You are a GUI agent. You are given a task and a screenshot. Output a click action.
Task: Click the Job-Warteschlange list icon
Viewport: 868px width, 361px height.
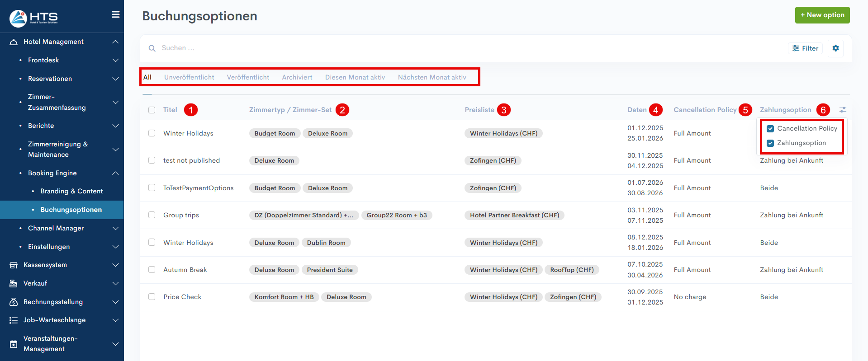coord(14,320)
